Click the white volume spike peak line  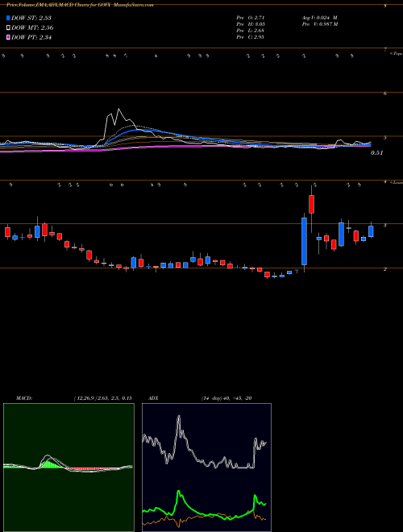[118, 110]
